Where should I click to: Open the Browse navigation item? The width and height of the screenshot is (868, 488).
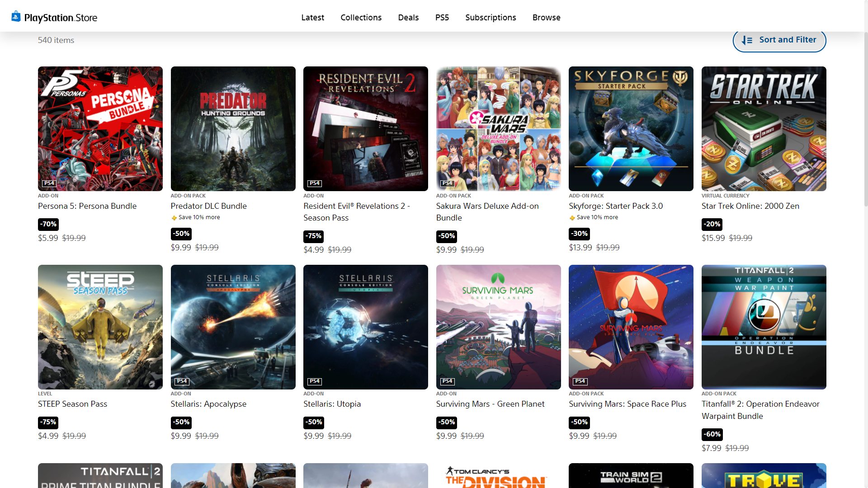546,18
